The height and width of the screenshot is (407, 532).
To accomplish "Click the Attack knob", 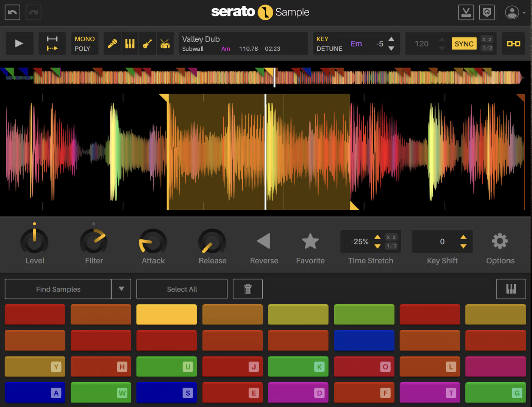I will pyautogui.click(x=153, y=242).
